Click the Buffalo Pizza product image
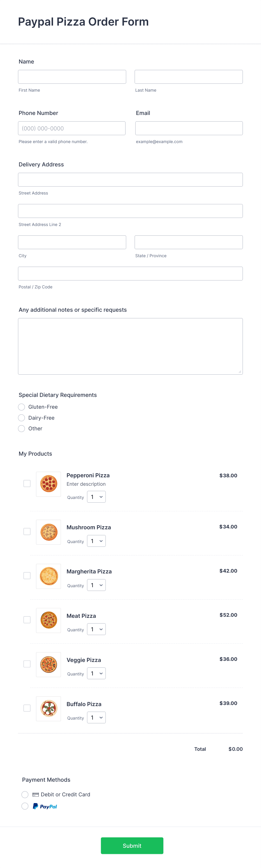This screenshot has width=261, height=868. click(49, 709)
